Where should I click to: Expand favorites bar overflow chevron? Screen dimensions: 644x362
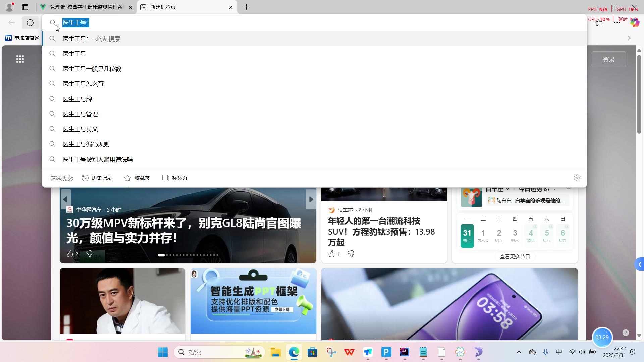click(x=629, y=38)
